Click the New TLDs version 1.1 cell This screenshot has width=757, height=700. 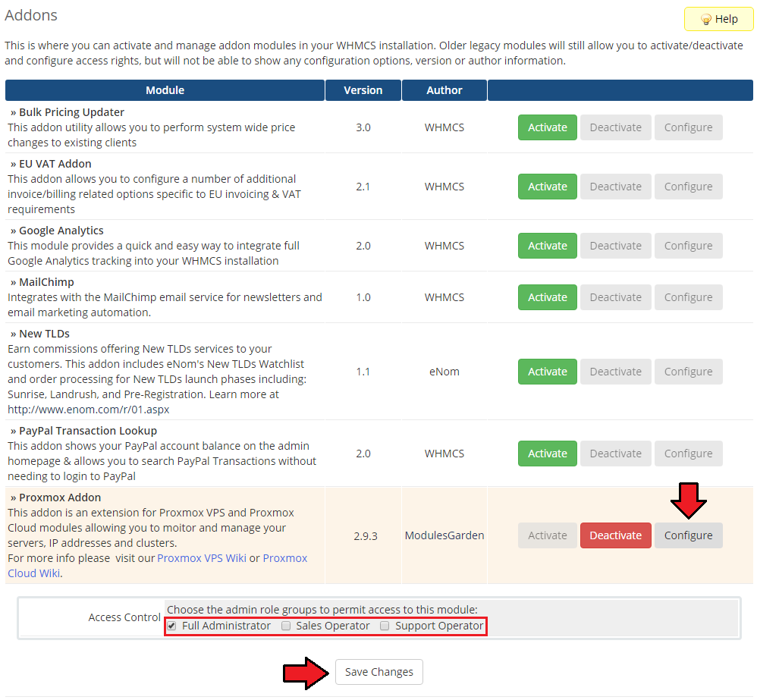[x=363, y=372]
